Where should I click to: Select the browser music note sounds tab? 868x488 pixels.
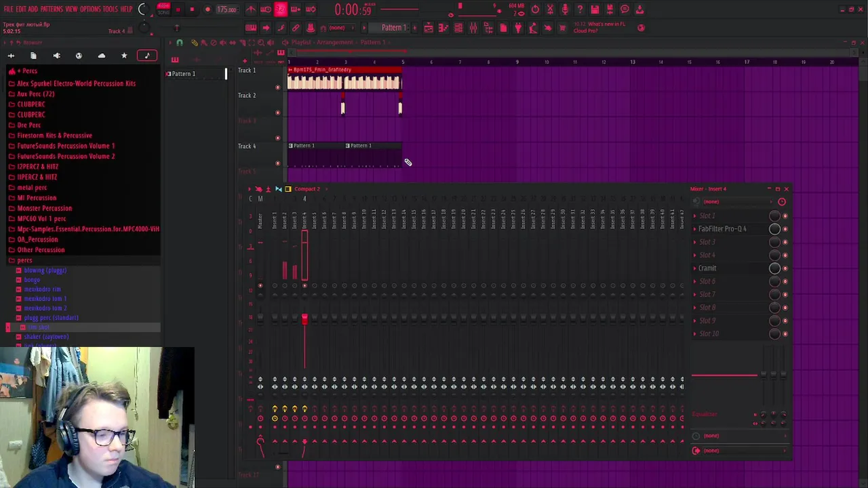[x=147, y=56]
